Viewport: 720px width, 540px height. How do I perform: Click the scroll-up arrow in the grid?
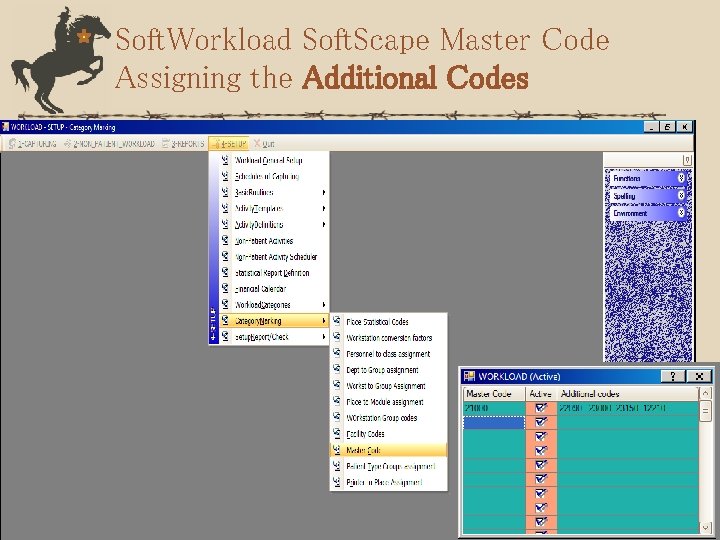click(x=705, y=393)
